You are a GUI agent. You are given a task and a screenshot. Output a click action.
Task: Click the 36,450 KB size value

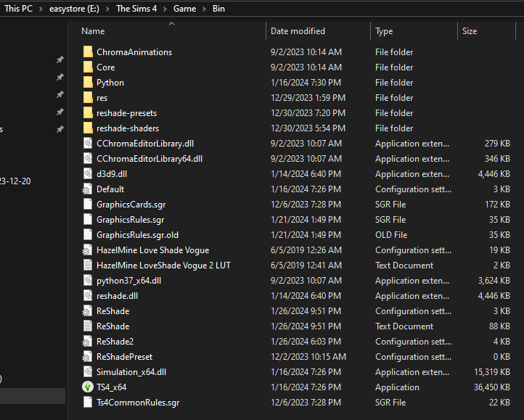(x=492, y=387)
